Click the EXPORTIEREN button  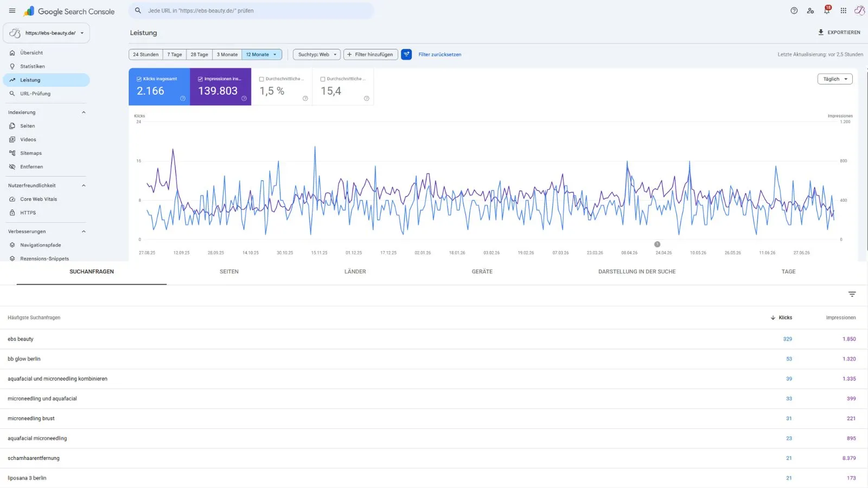pos(839,33)
